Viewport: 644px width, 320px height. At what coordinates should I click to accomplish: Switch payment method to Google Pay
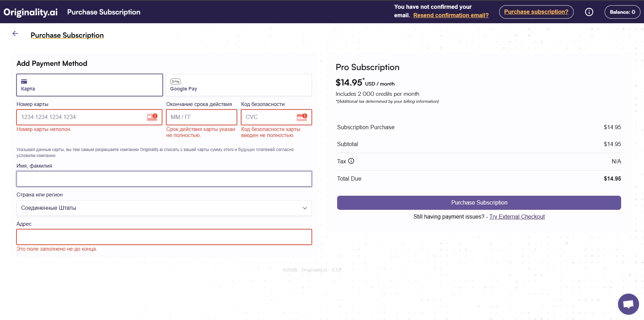click(238, 85)
